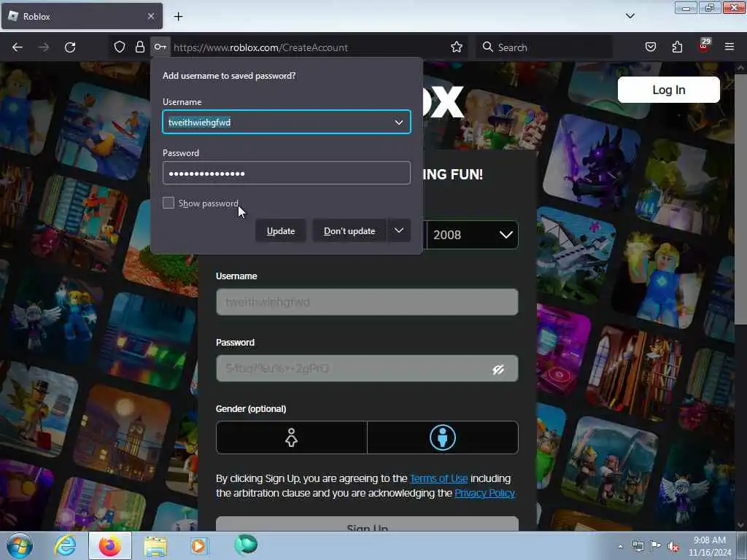This screenshot has height=560, width=747.
Task: Click the saved password key icon
Action: (160, 47)
